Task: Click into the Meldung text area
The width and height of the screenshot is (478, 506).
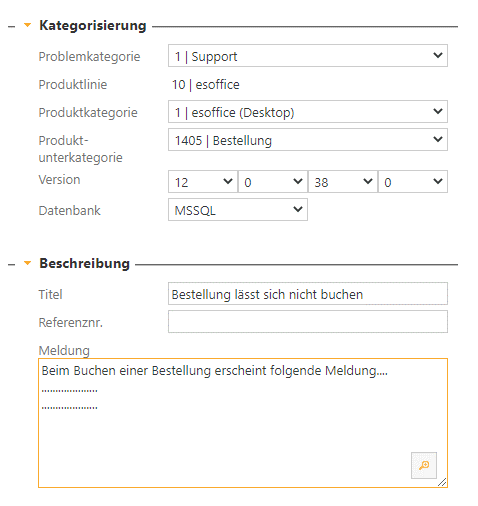Action: [x=243, y=423]
